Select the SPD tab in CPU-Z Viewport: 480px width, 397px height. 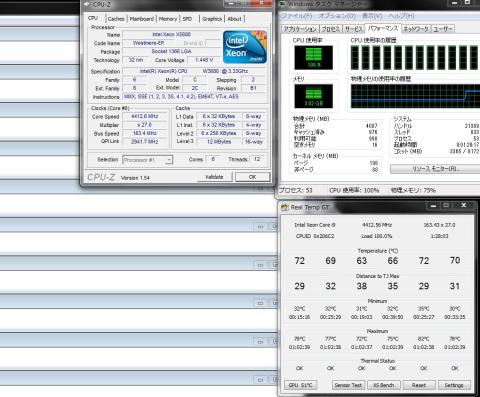[187, 19]
